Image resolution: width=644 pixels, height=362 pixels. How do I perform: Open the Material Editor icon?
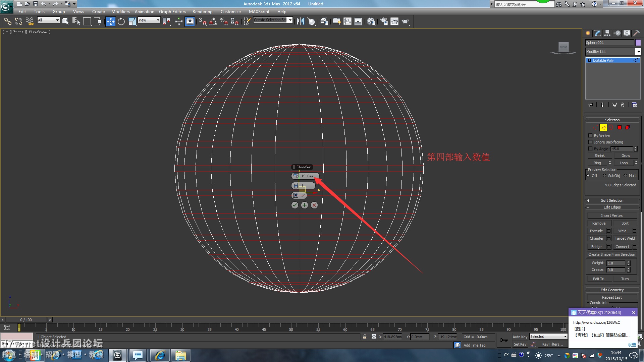point(371,21)
